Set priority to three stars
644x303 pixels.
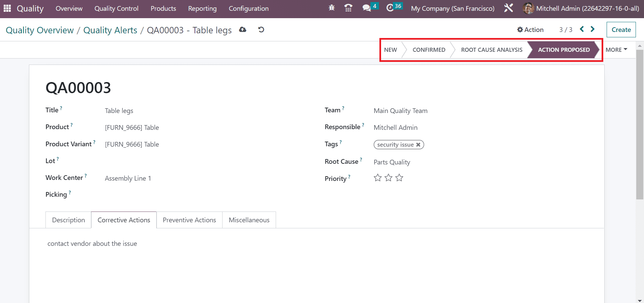(399, 178)
